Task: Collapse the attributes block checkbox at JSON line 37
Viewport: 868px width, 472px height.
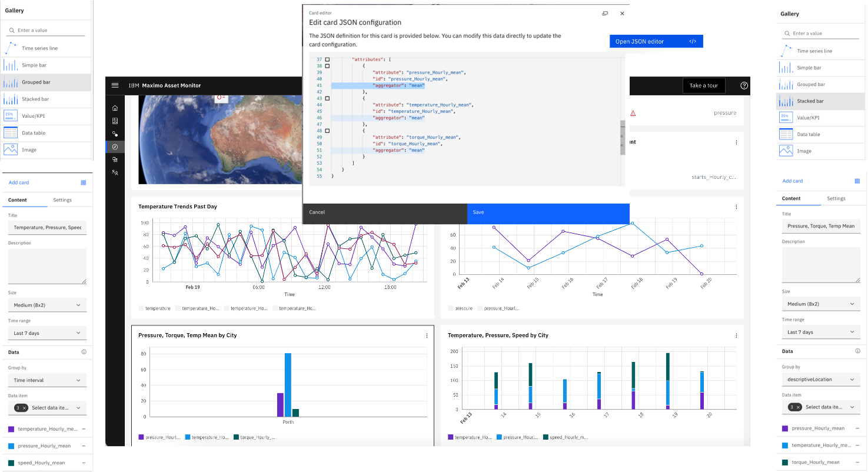Action: [327, 59]
